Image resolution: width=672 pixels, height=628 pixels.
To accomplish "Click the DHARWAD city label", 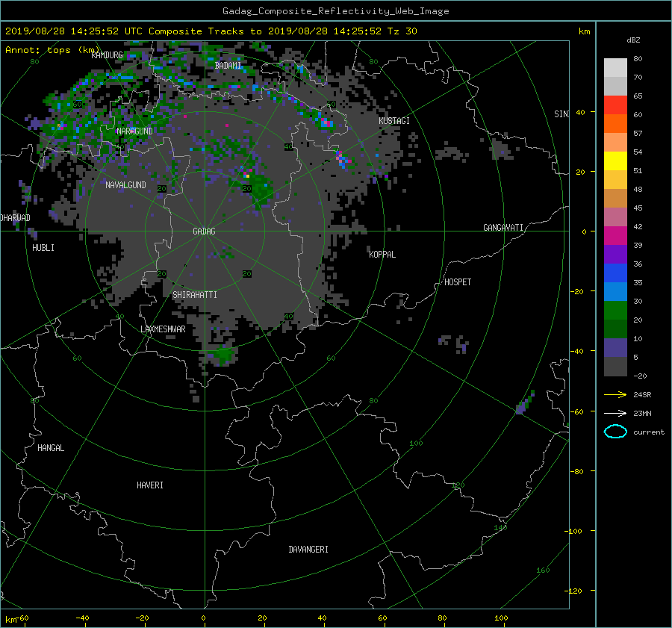I will 16,218.
